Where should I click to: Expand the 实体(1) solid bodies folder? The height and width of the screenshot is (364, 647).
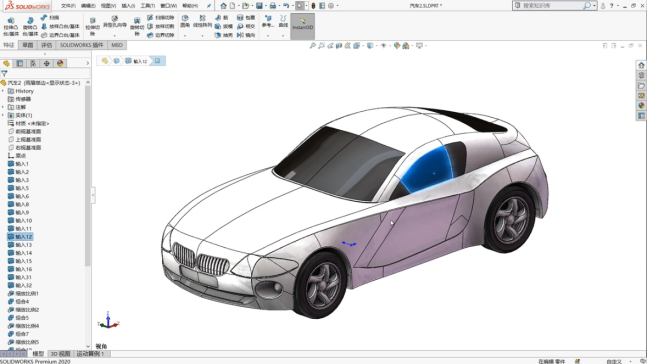point(3,115)
